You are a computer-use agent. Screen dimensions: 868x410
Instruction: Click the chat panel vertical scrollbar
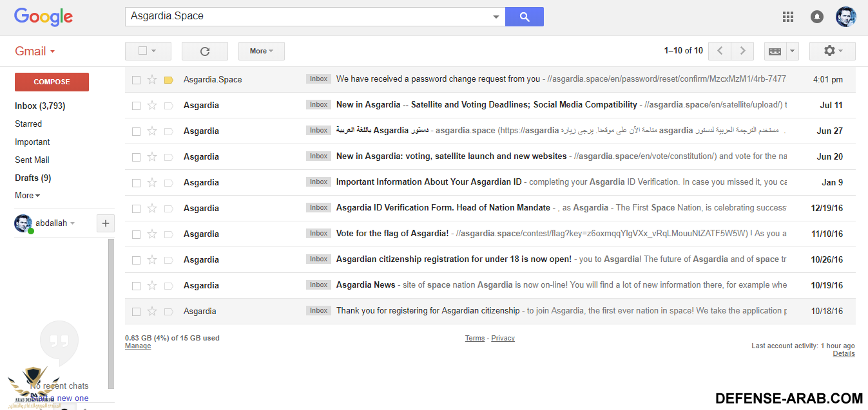[111, 314]
